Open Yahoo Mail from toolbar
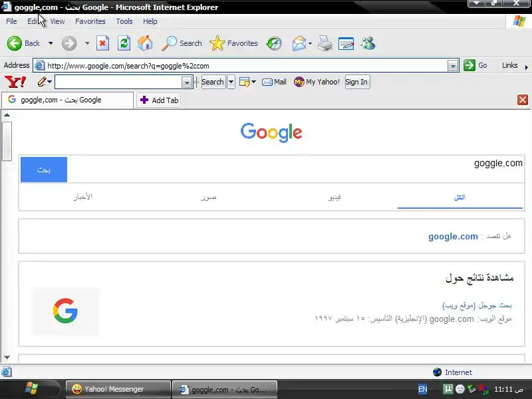 (x=274, y=82)
